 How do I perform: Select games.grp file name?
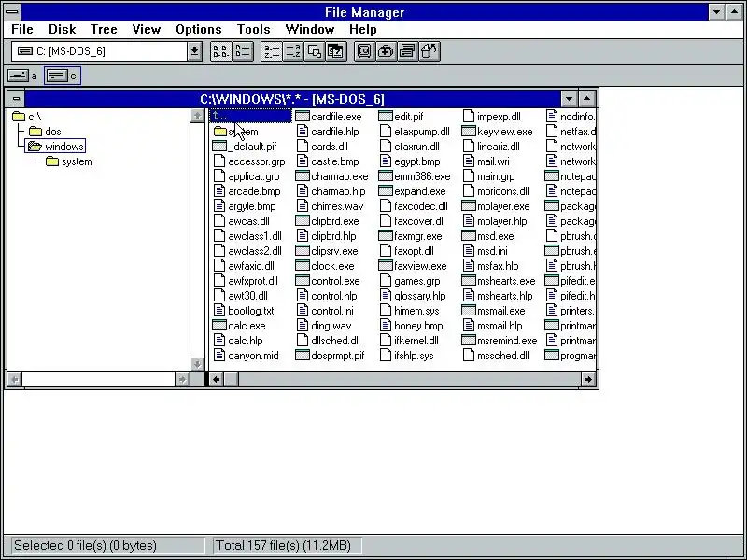pyautogui.click(x=416, y=281)
